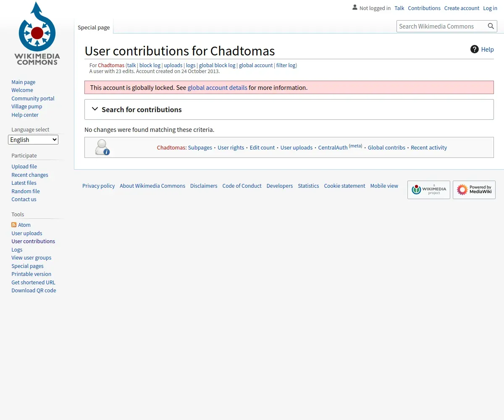Open Atom feed link text

(24, 225)
